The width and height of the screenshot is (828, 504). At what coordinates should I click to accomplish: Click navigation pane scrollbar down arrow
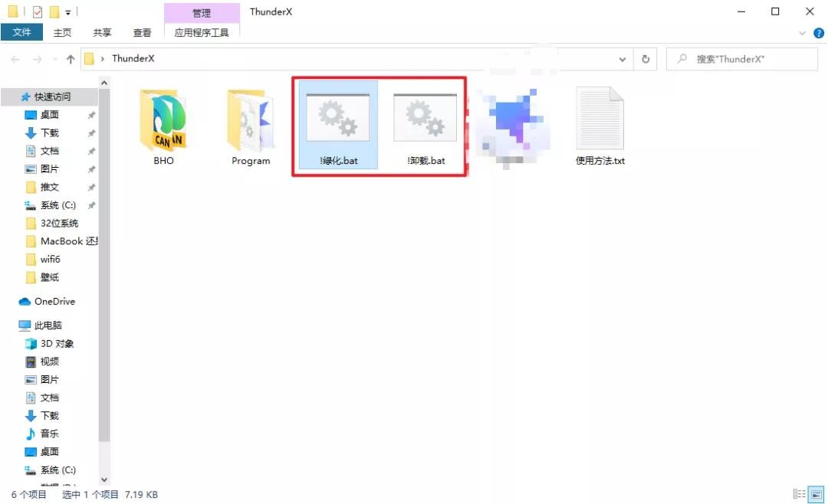(x=104, y=479)
